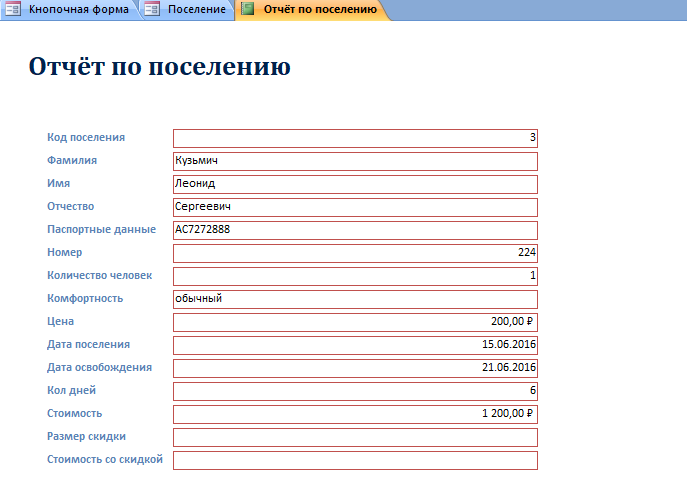687x487 pixels.
Task: Click the empty Стоимость со скидкой field
Action: pos(355,460)
